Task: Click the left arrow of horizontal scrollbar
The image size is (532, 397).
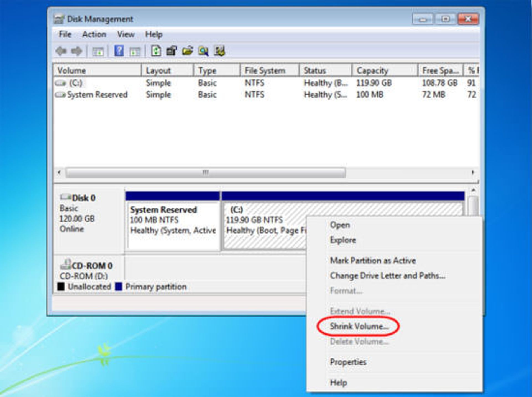Action: (x=59, y=173)
